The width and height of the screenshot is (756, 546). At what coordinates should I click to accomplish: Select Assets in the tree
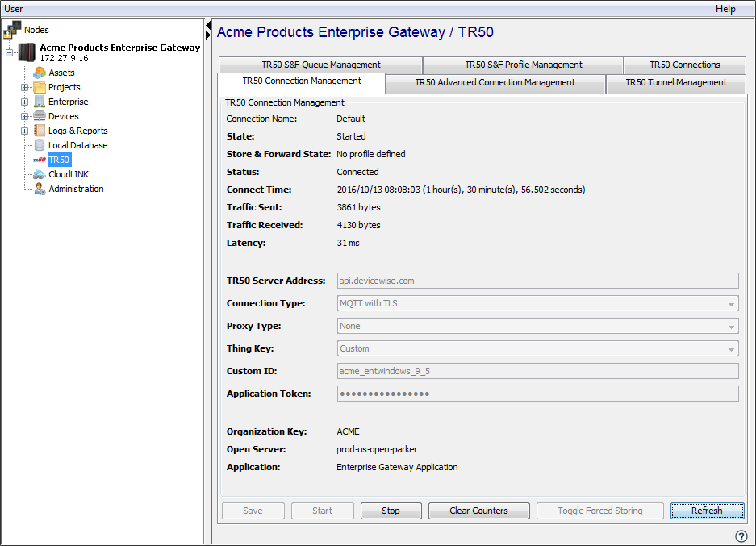[61, 73]
